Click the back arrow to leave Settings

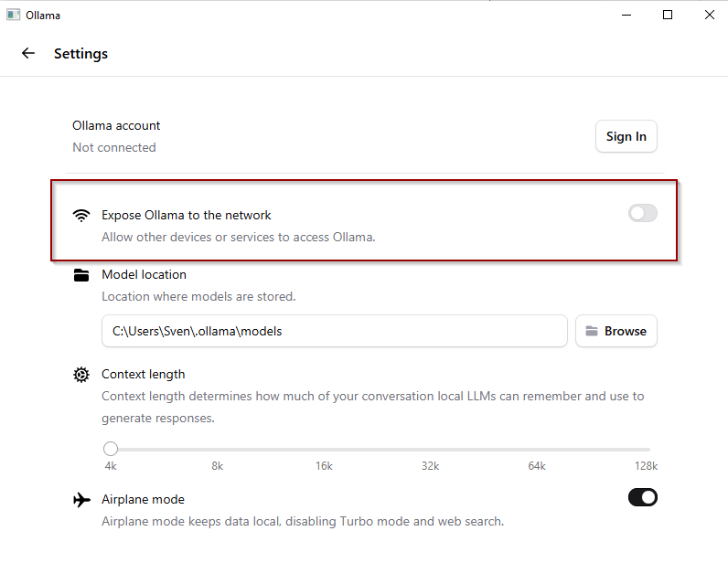(x=28, y=54)
